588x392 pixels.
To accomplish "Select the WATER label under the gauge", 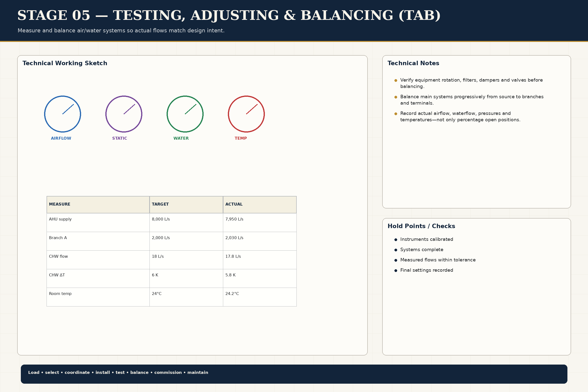I will (x=181, y=138).
